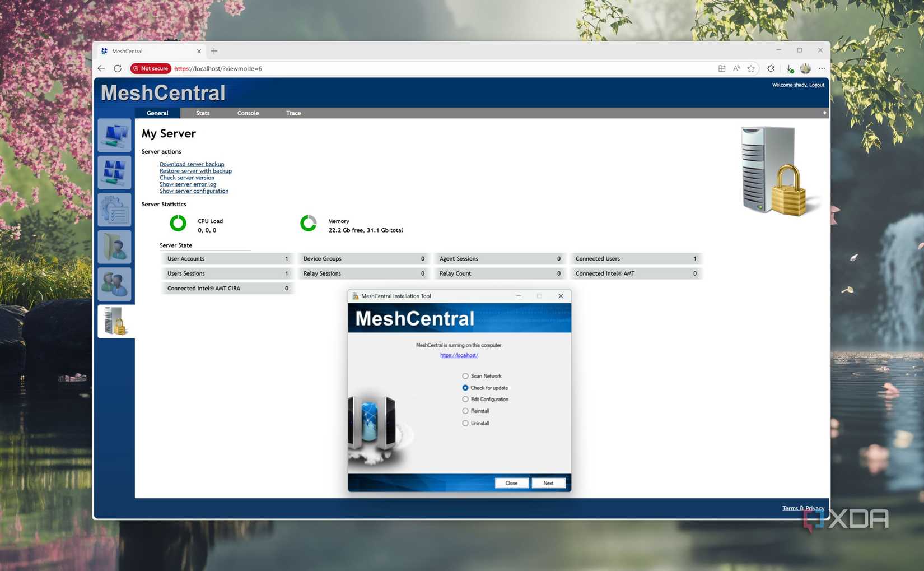Choose the Uninstall radio option

(465, 423)
